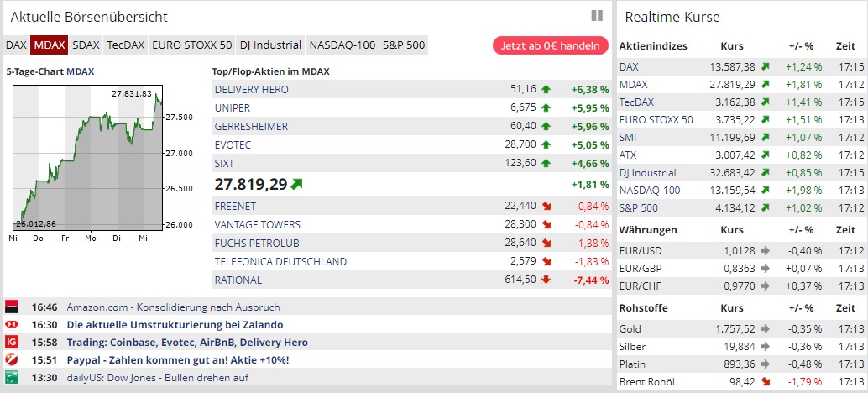The image size is (868, 393).
Task: Open the UNIPER stock link
Action: 233,108
